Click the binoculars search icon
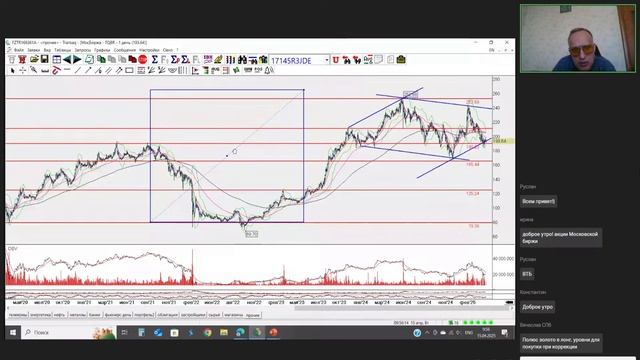The width and height of the screenshot is (640, 360). click(242, 60)
